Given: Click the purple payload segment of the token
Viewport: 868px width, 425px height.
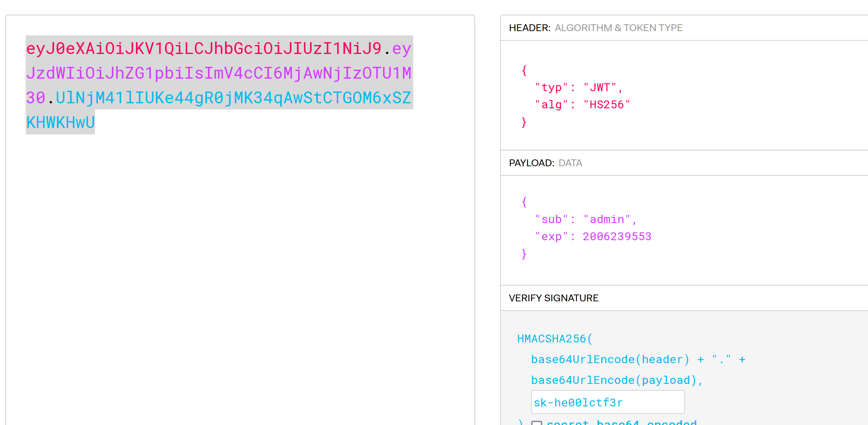Looking at the screenshot, I should 219,73.
